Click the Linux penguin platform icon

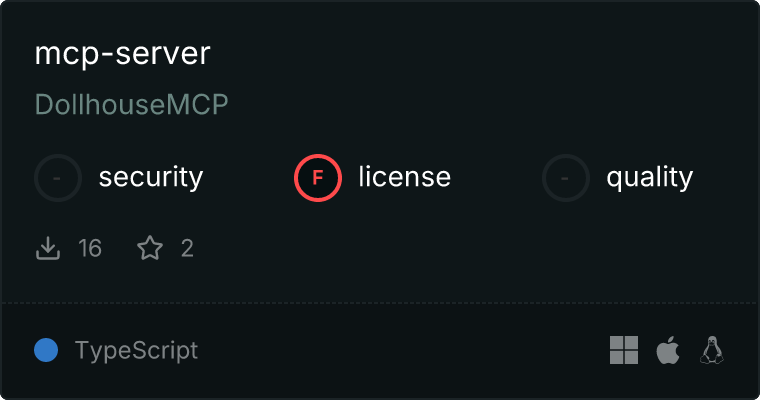[712, 350]
